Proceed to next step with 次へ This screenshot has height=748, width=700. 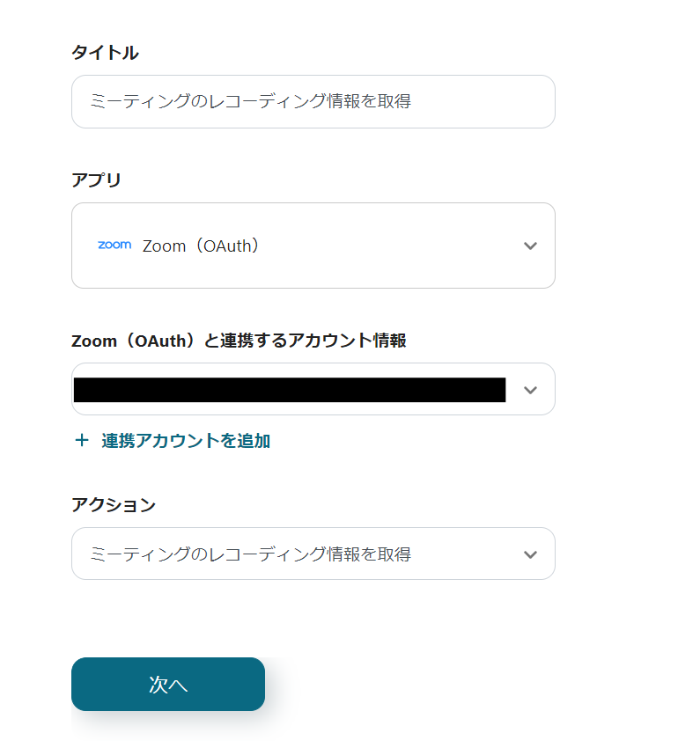168,684
